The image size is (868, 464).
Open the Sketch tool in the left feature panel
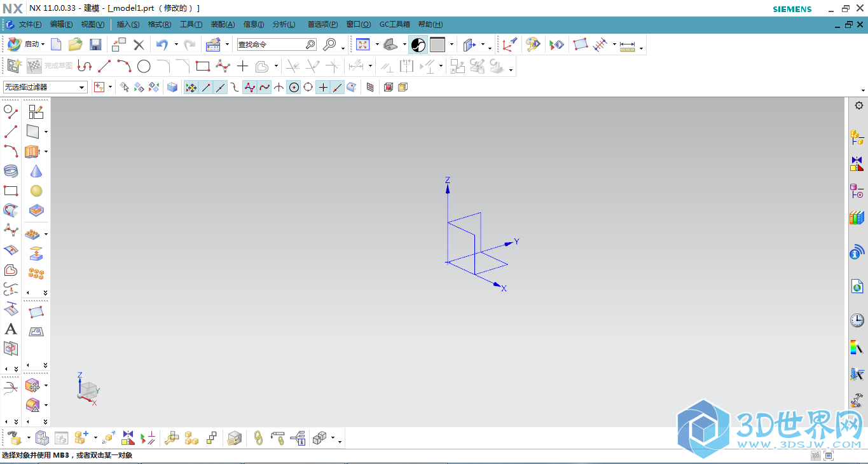(x=36, y=112)
